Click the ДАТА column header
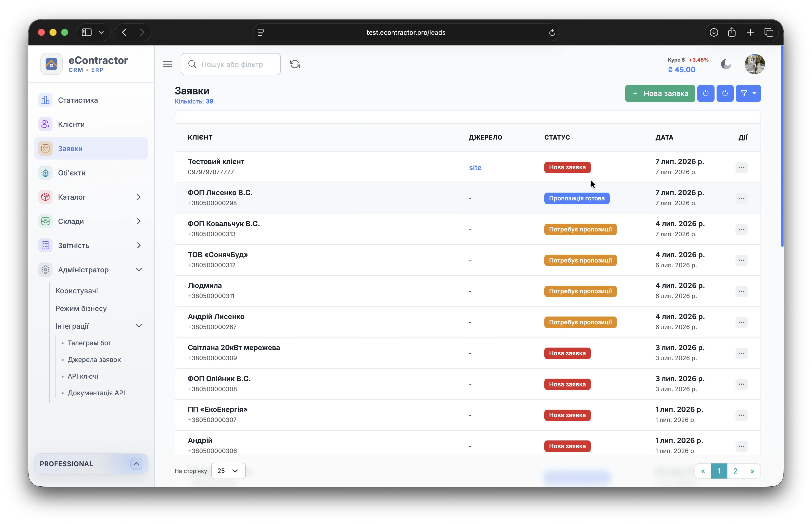This screenshot has height=524, width=812. 664,137
